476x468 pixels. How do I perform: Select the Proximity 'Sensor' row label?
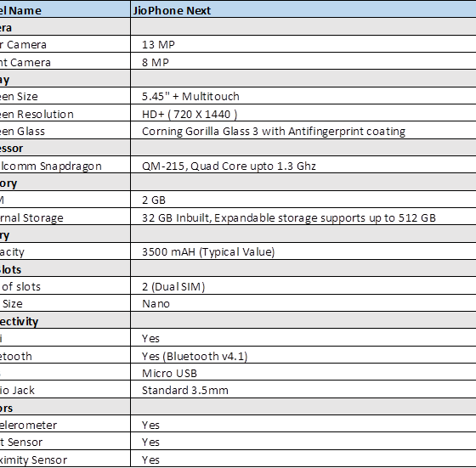coord(49,460)
